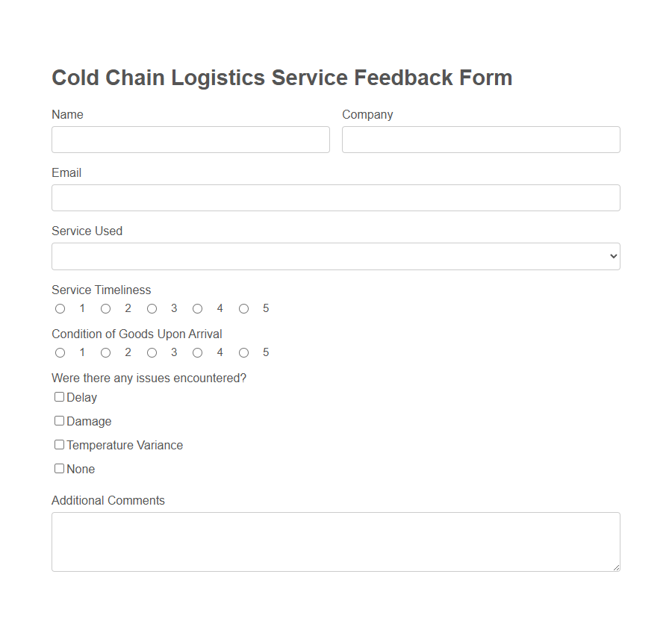Click the comments box resize handle
The image size is (672, 636).
[617, 569]
